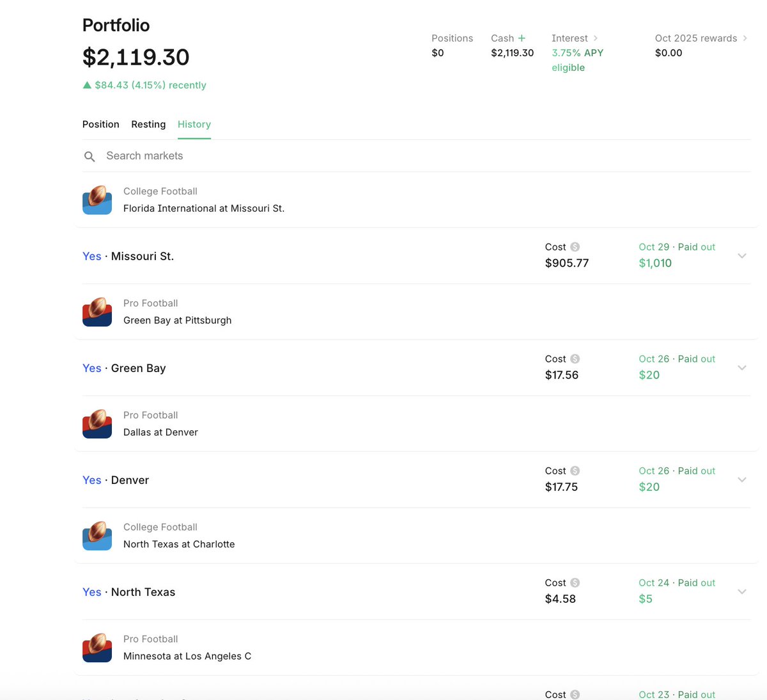Click the Oct 2025 rewards label
767x700 pixels.
click(696, 38)
